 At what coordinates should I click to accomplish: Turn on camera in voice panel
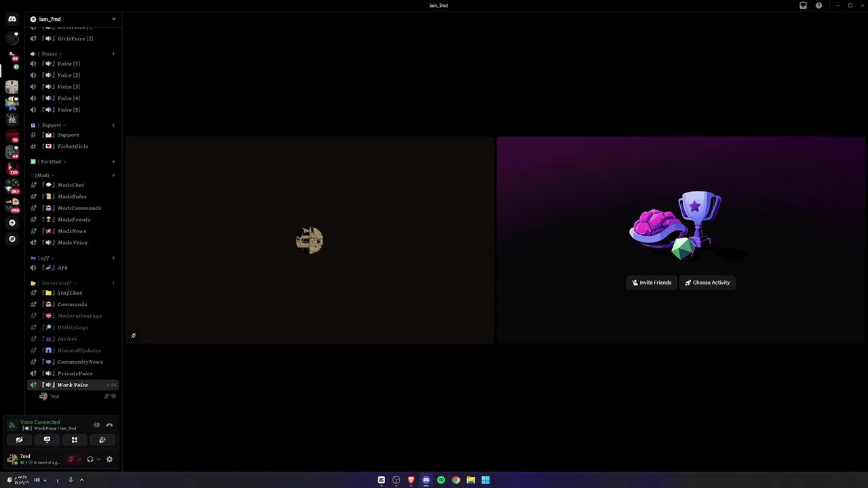(x=19, y=440)
